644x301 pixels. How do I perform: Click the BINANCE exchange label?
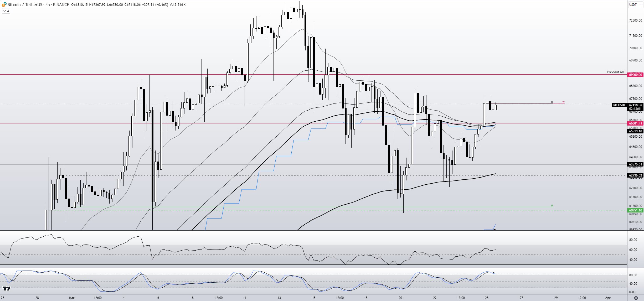coord(61,4)
